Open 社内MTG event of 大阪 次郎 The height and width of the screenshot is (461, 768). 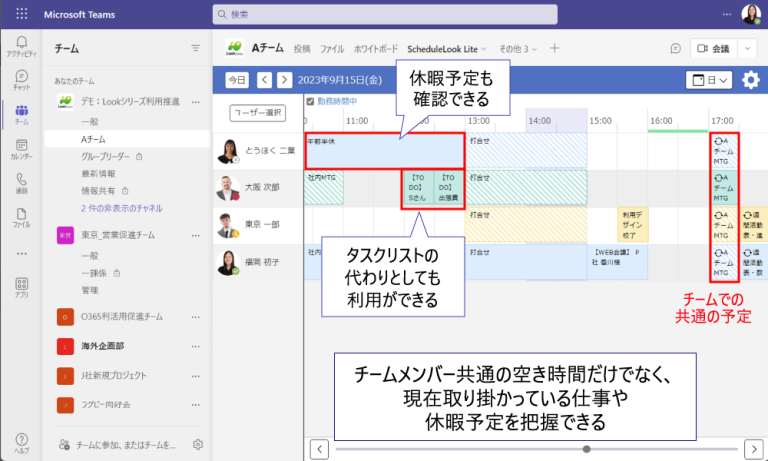pos(324,188)
